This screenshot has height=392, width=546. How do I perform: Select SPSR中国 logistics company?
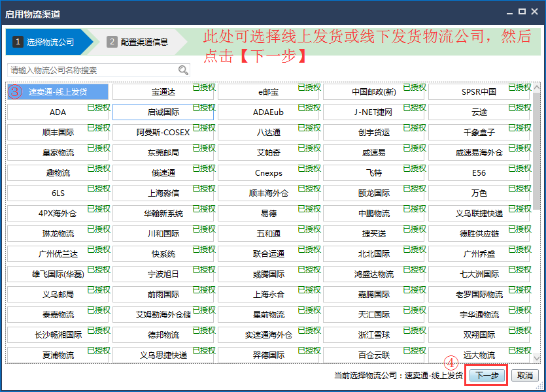pyautogui.click(x=479, y=92)
